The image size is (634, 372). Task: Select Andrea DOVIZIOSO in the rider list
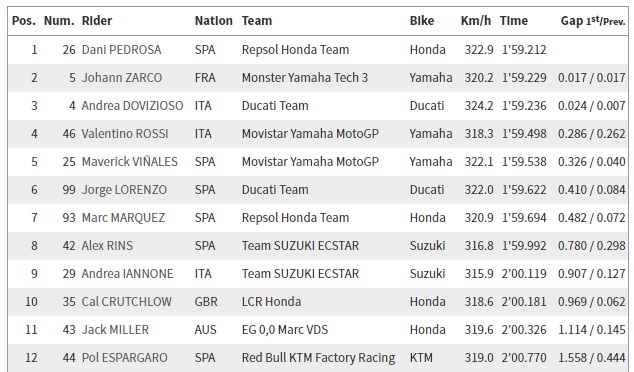click(x=132, y=106)
